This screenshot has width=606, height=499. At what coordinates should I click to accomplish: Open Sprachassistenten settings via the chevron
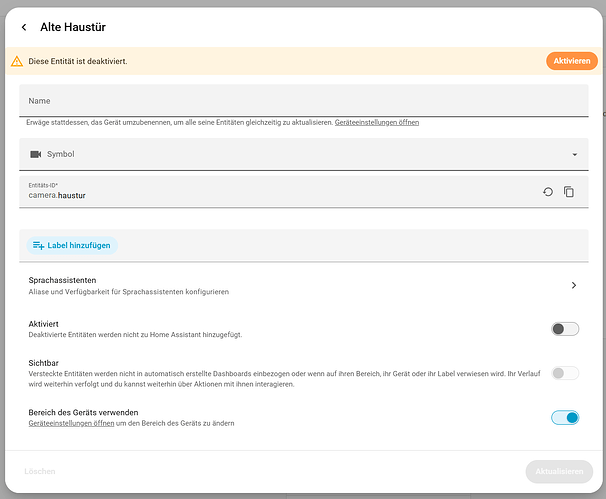[x=574, y=285]
